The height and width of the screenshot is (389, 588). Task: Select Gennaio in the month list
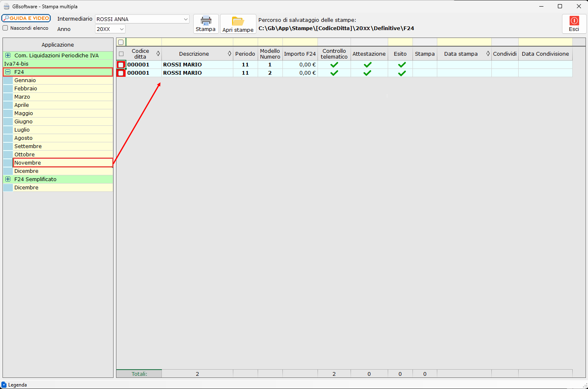(25, 80)
